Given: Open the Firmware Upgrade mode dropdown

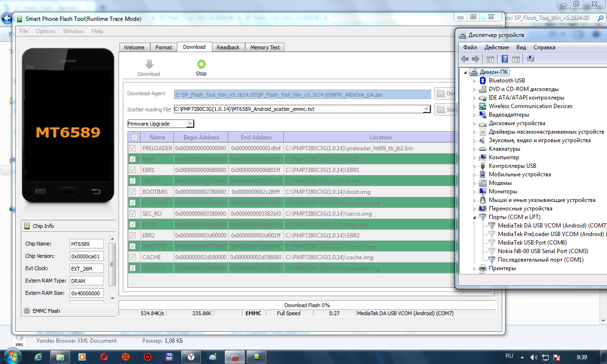Looking at the screenshot, I should 190,124.
